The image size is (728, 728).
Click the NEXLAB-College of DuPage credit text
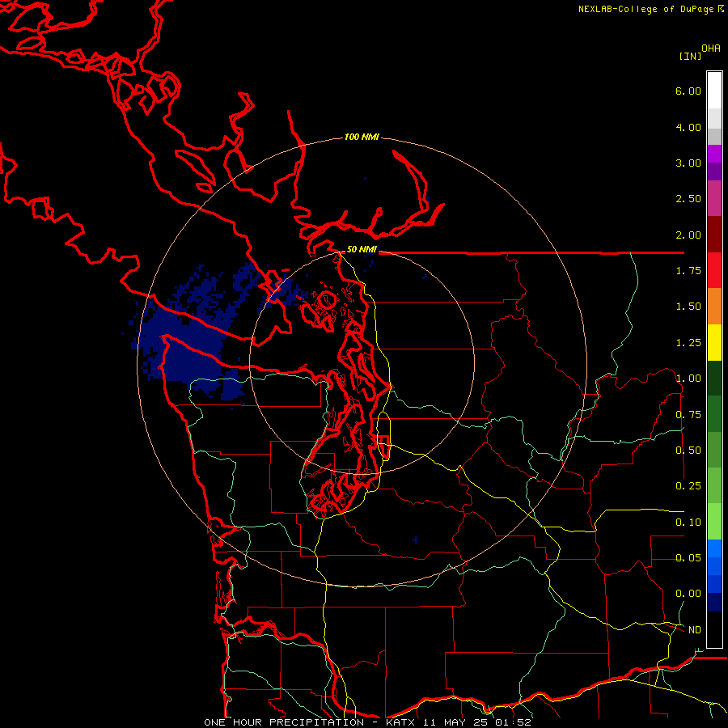pos(650,9)
